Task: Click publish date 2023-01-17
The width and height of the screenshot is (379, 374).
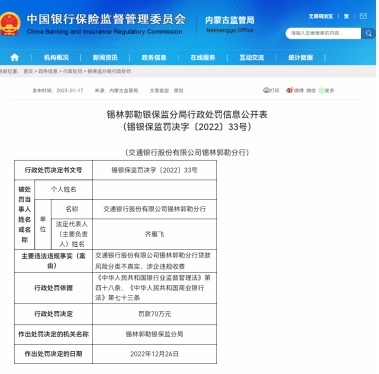Action: 70,90
